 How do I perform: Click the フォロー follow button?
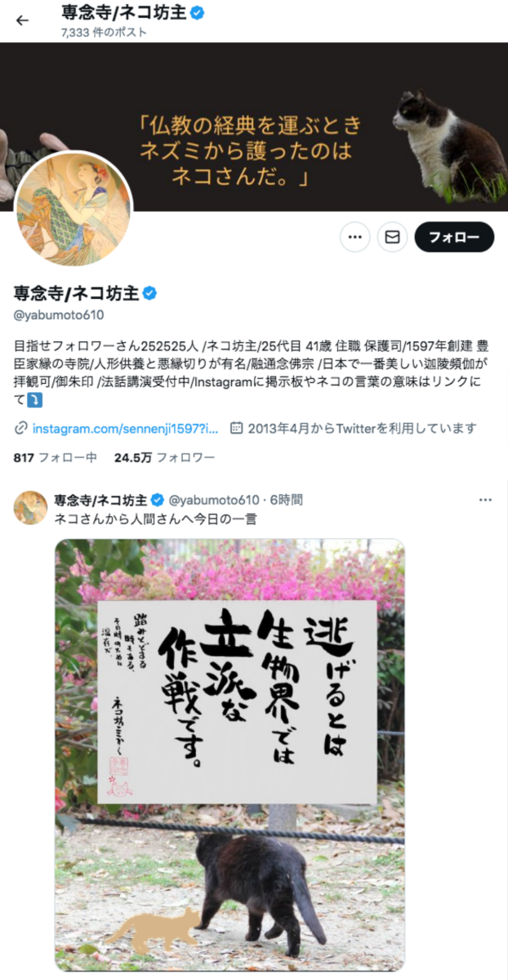click(455, 237)
